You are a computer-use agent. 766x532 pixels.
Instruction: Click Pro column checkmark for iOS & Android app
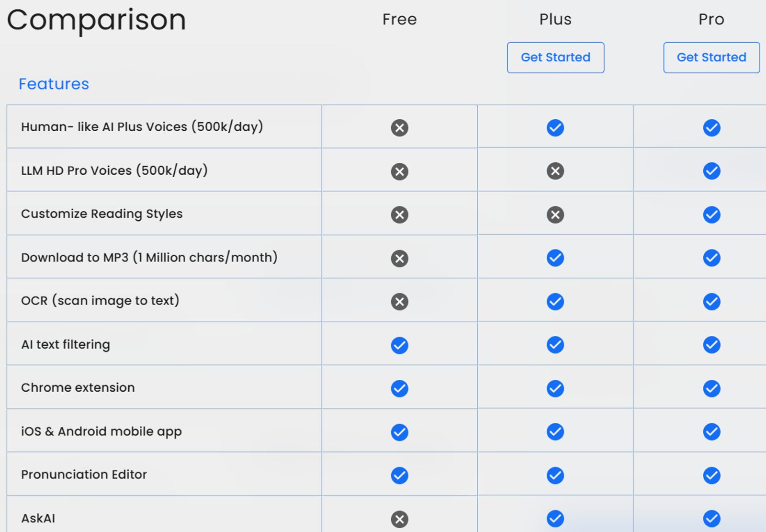tap(711, 432)
